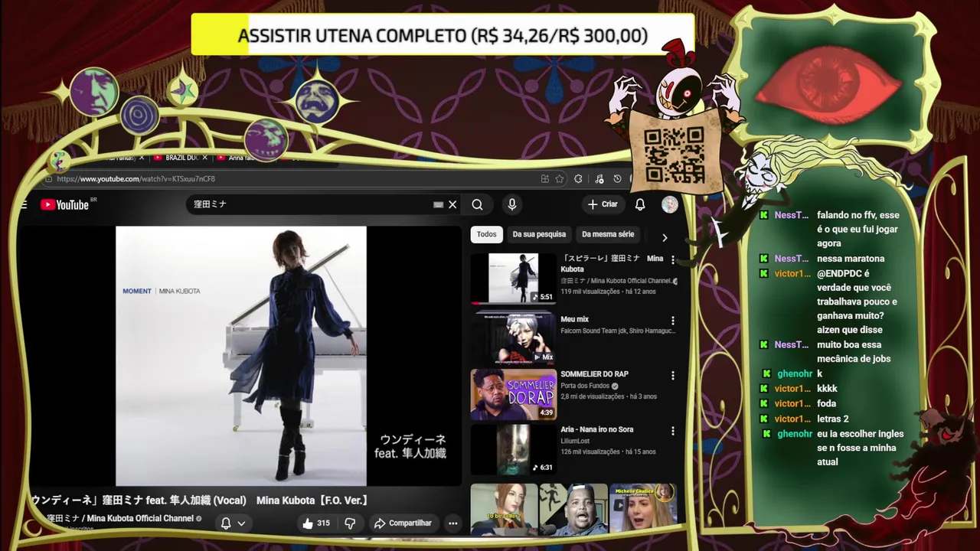This screenshot has height=551, width=980.
Task: Bookmark the page with the star icon
Action: point(560,179)
